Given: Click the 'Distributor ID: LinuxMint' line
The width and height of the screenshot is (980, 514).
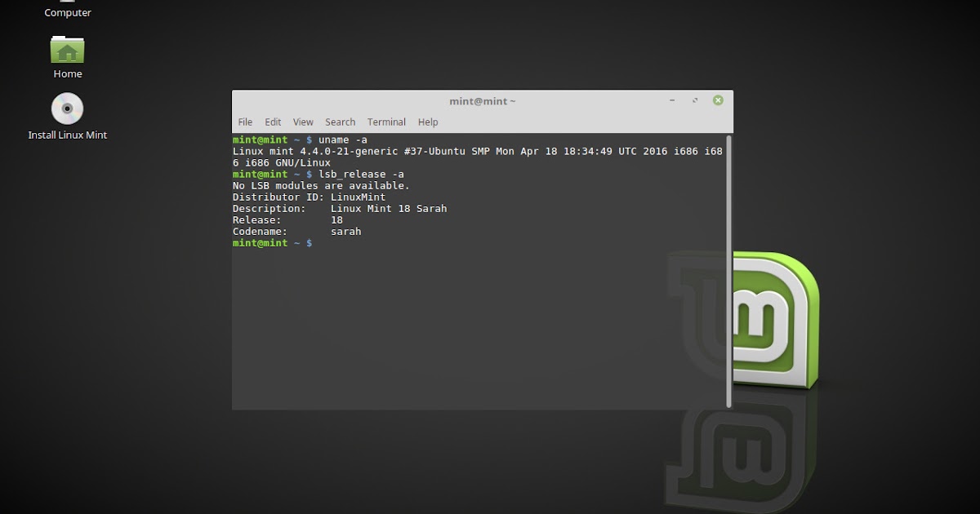Looking at the screenshot, I should [309, 197].
